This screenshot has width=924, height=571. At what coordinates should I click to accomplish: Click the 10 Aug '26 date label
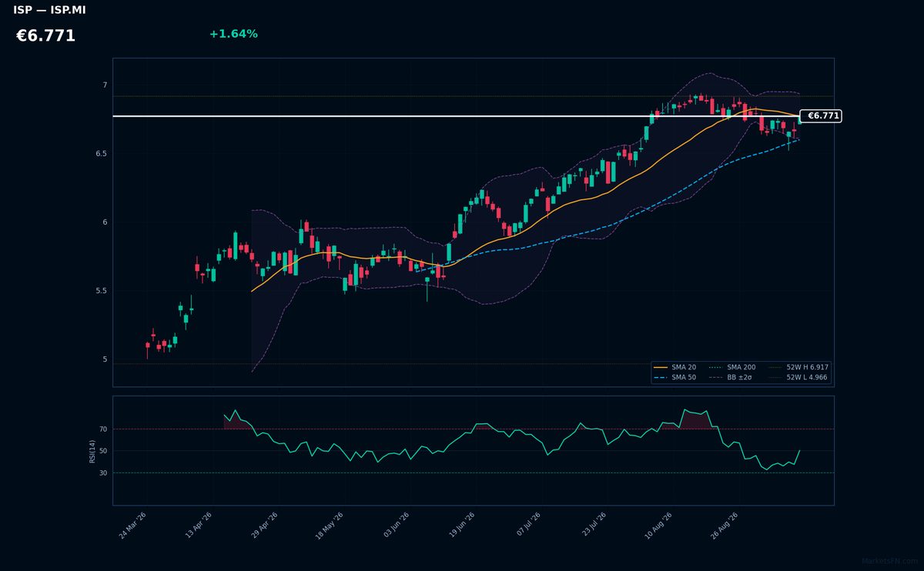[659, 526]
